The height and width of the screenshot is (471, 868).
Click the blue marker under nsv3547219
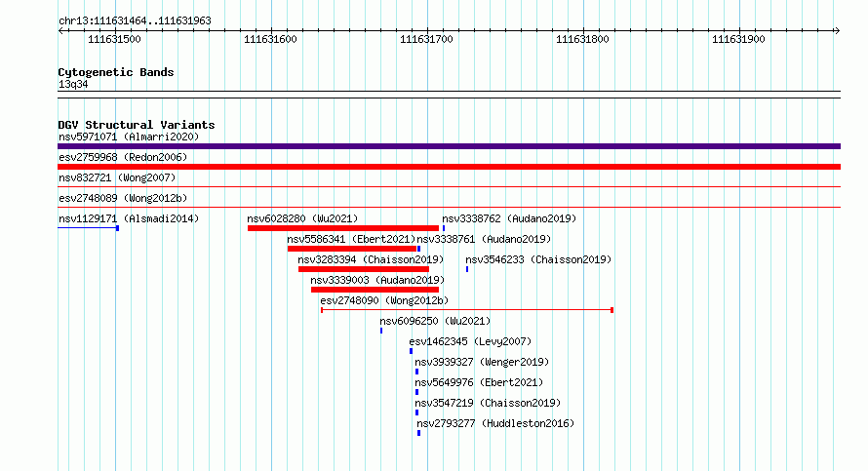tap(416, 412)
